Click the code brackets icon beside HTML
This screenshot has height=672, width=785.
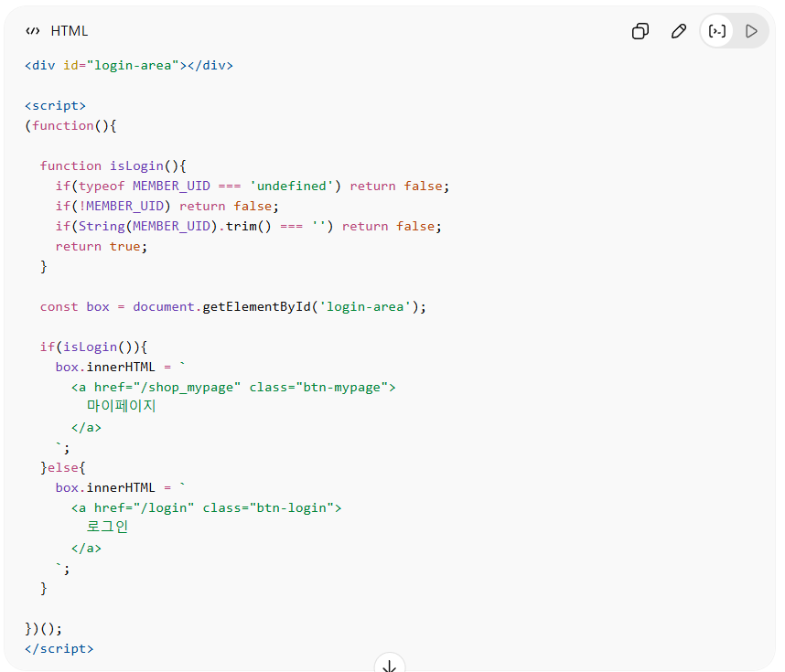click(x=33, y=31)
